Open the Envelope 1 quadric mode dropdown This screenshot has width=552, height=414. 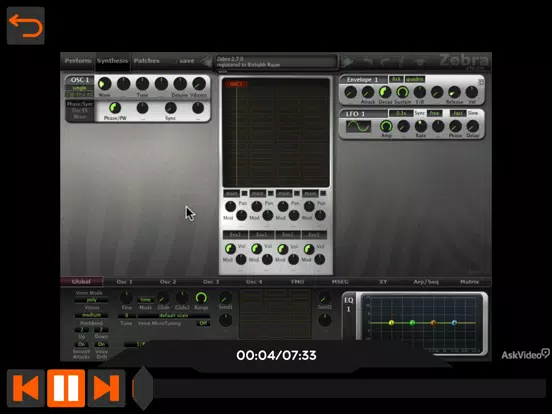[415, 79]
